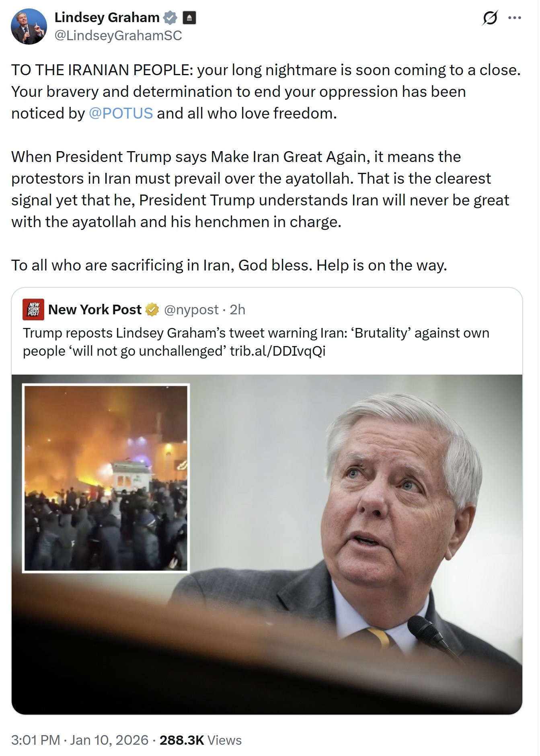540x756 pixels.
Task: Click the @LindseyGrahamSC handle
Action: [118, 36]
